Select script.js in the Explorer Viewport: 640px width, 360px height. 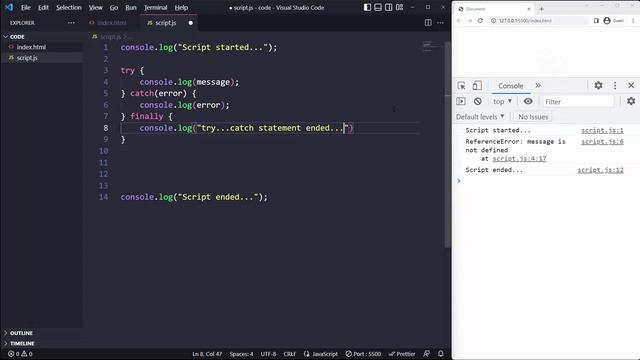click(27, 58)
